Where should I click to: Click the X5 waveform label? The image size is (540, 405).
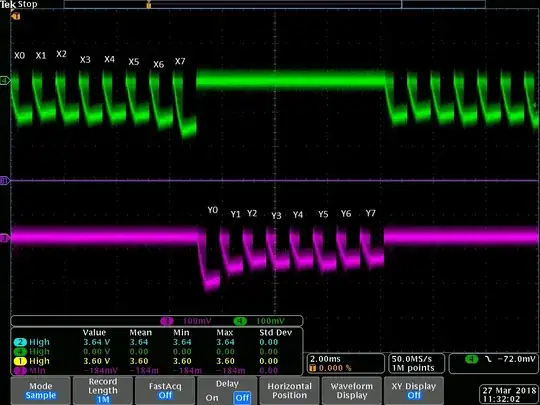[x=134, y=62]
